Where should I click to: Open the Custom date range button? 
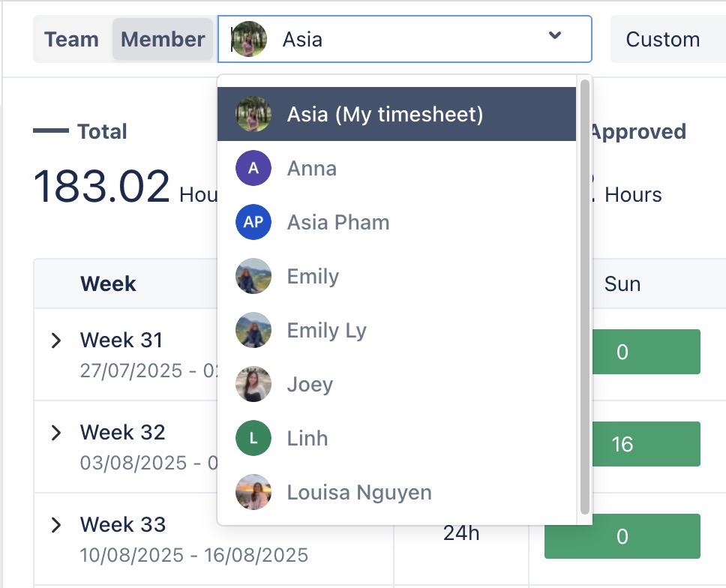click(663, 39)
